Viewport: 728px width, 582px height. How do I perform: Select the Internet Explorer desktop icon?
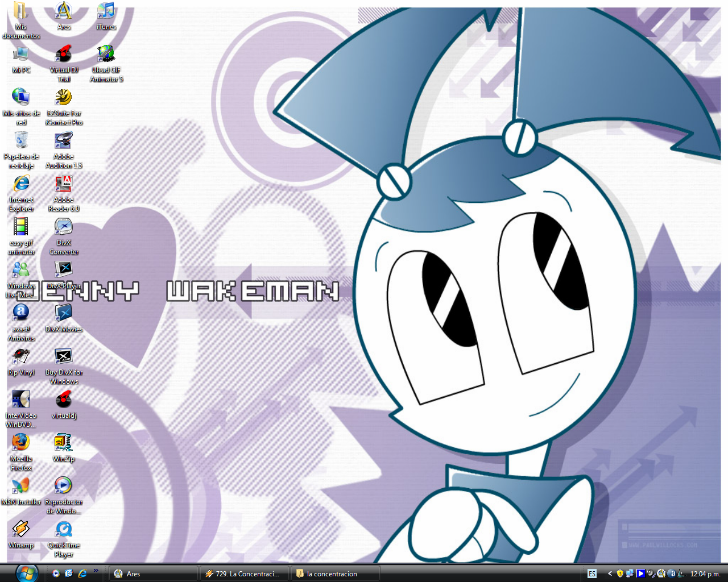coord(21,193)
